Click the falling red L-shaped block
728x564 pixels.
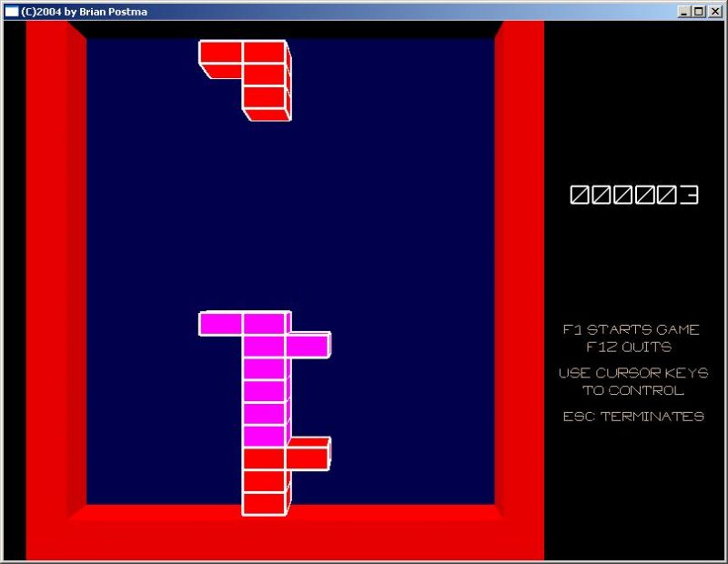(265, 75)
